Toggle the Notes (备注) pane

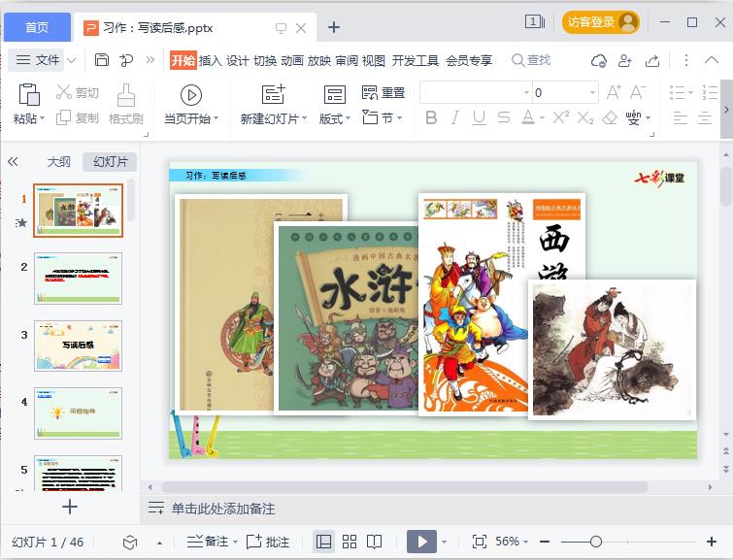(208, 542)
